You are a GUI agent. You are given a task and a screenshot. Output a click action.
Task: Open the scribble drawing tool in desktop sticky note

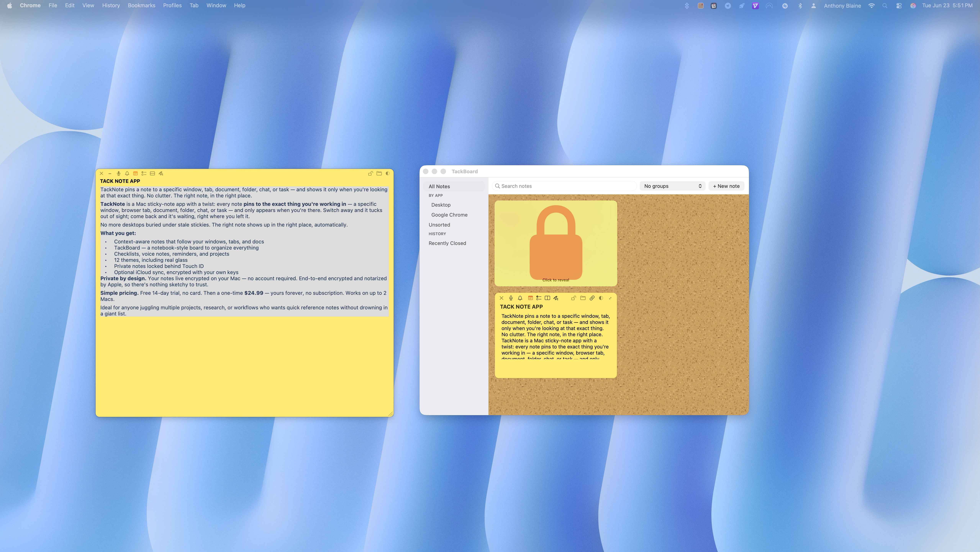(x=161, y=174)
